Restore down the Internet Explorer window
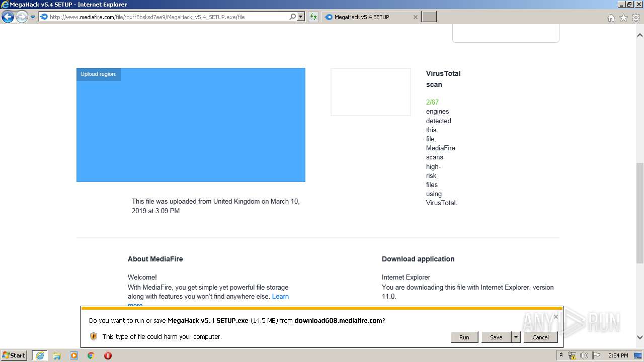Screen dimensions: 644x362 coord(630,4)
